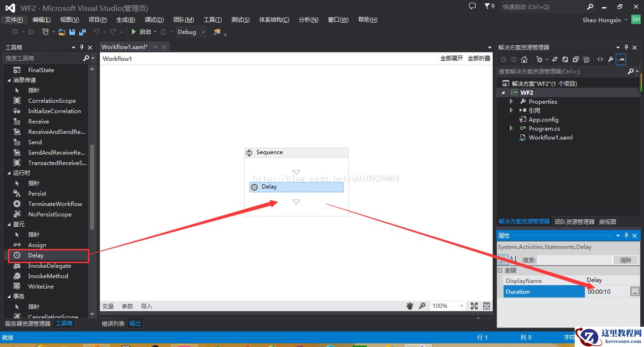The image size is (644, 347).
Task: Click 全部展开 to expand all activities
Action: pyautogui.click(x=452, y=58)
